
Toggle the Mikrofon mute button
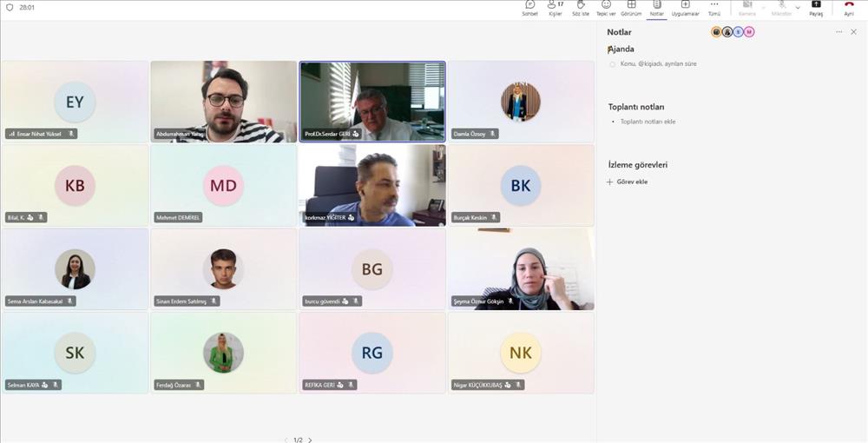tap(781, 8)
